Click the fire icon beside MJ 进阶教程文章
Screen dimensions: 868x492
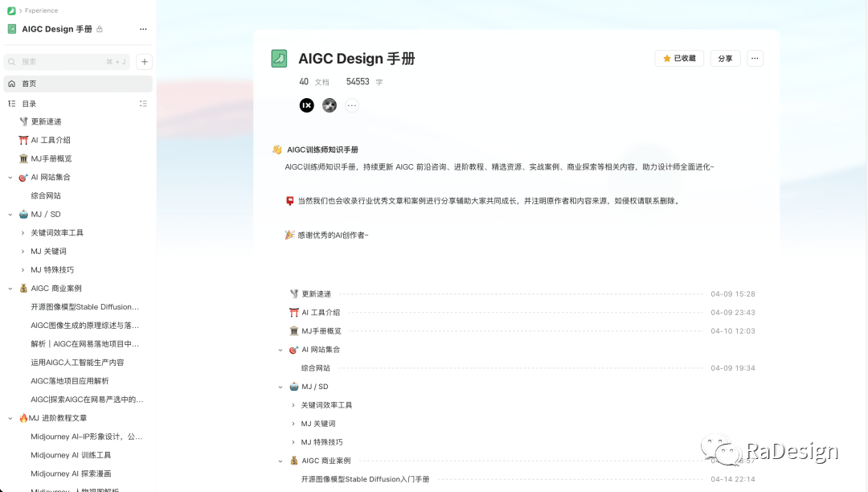click(23, 418)
